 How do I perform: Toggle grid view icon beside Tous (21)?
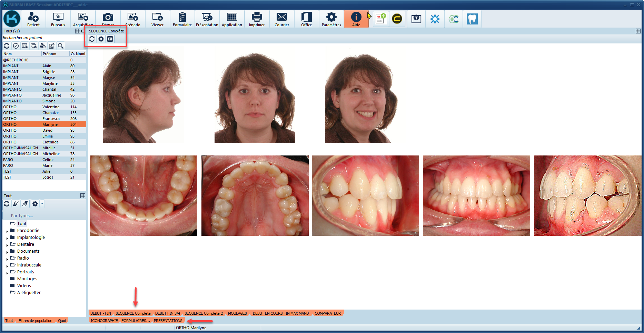click(78, 31)
